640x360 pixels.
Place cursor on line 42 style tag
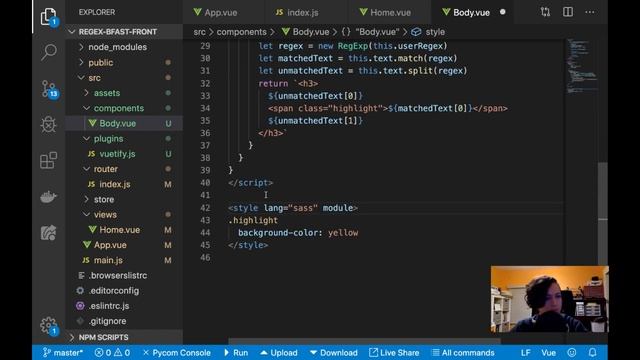click(293, 208)
